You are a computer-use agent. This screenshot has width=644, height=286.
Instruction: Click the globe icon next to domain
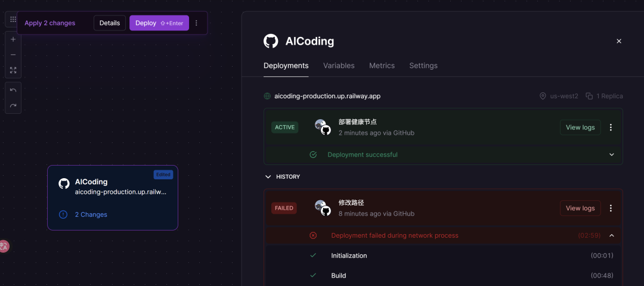click(267, 97)
